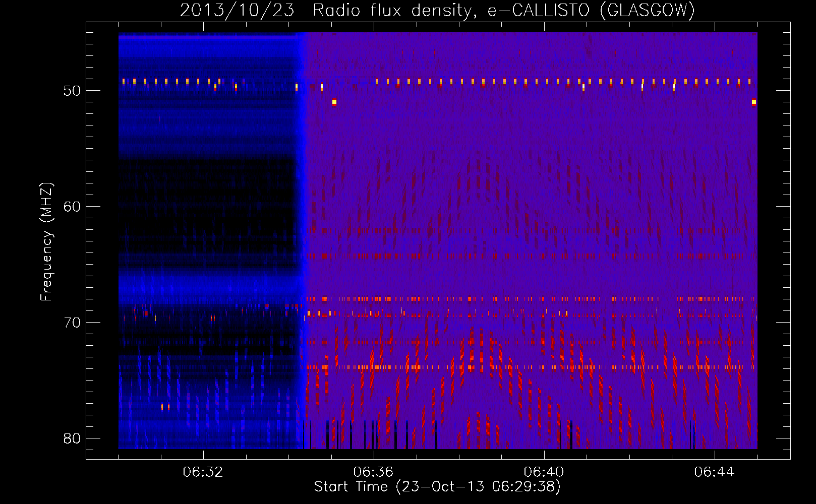This screenshot has height=504, width=816.
Task: Click the 50 frequency tick label
Action: pos(73,91)
